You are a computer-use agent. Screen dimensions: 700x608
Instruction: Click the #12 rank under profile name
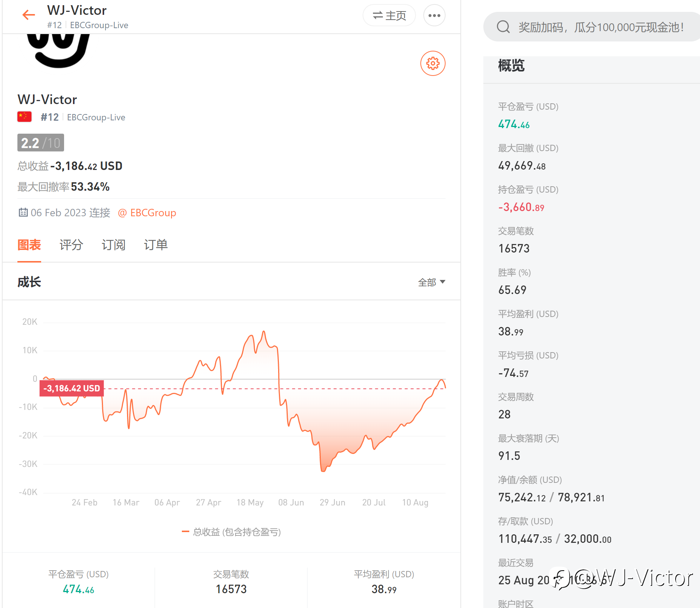coord(50,117)
